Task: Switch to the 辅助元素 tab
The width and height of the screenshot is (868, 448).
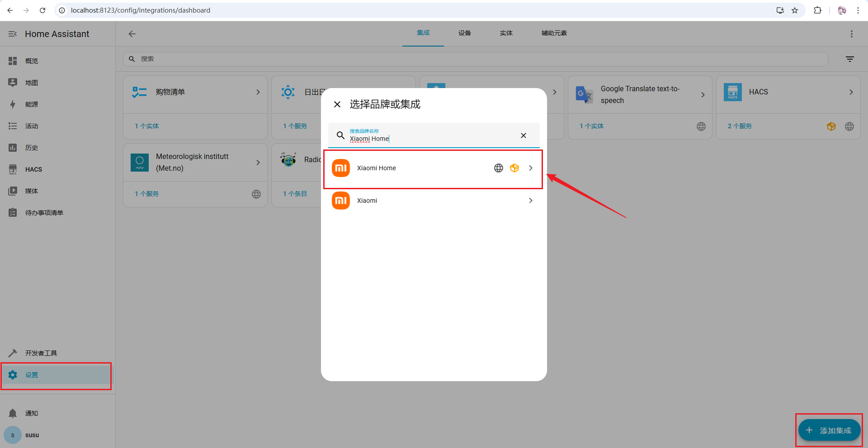Action: (554, 33)
